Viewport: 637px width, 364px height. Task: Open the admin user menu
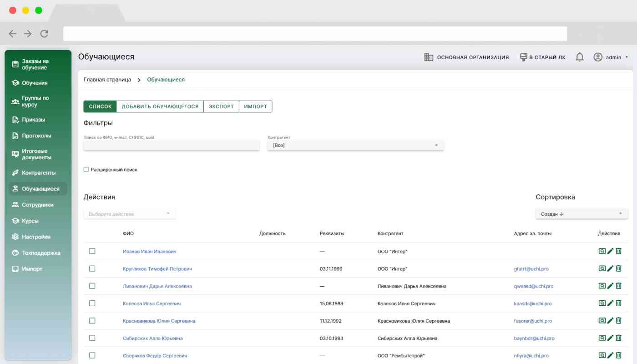[x=611, y=57]
